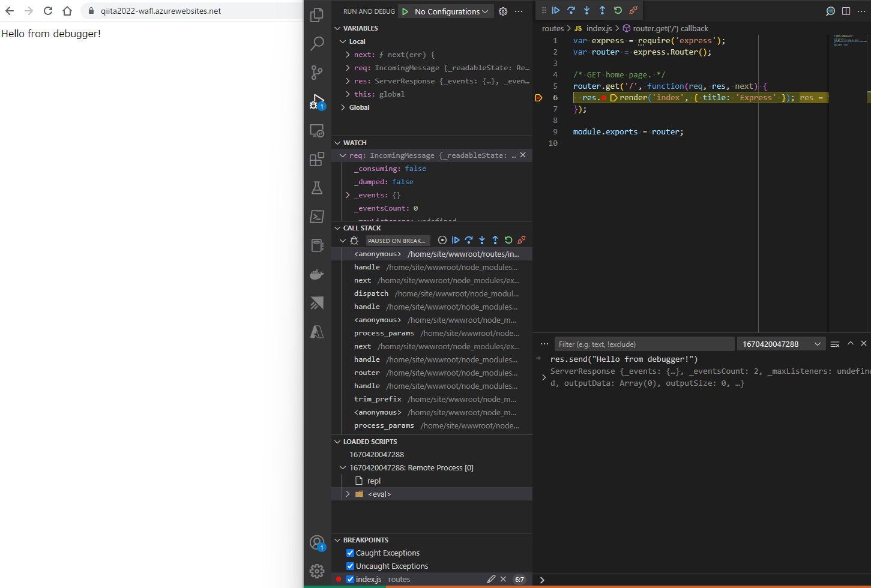Select the trim_prefix call stack frame
Image resolution: width=871 pixels, height=588 pixels.
[432, 399]
